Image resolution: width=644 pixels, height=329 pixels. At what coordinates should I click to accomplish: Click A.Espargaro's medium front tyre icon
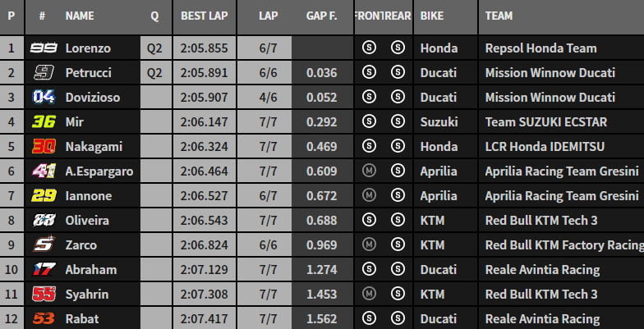[370, 171]
